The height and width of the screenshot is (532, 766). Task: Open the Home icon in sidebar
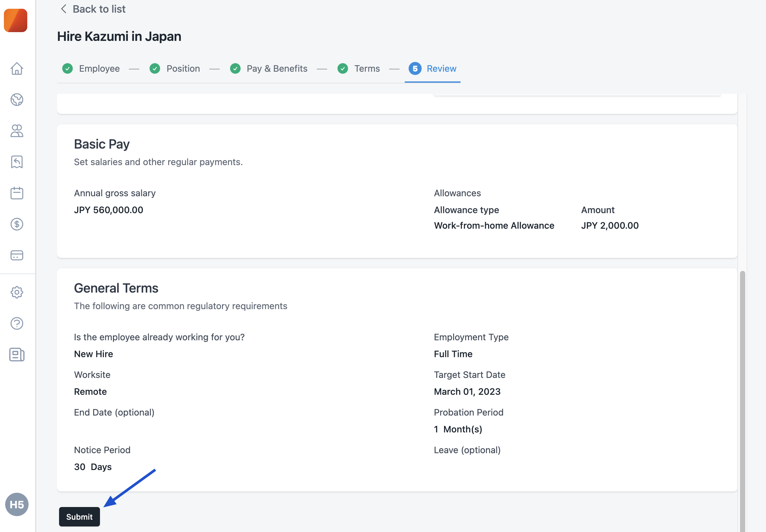point(17,69)
